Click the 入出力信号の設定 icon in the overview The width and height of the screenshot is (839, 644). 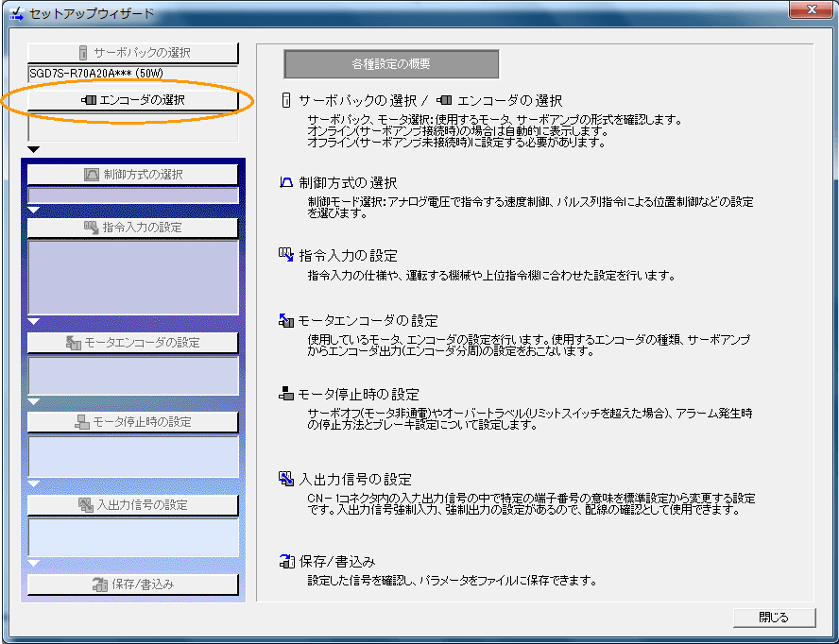286,479
